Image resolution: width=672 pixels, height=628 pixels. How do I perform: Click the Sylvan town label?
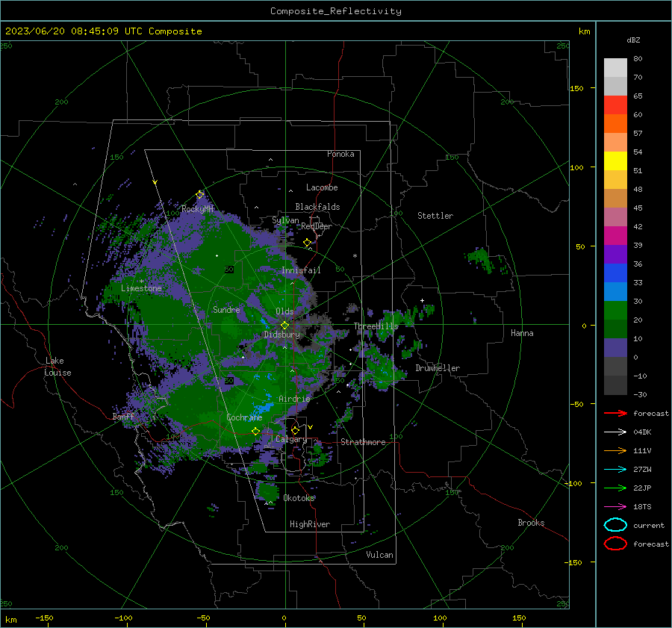pos(285,220)
